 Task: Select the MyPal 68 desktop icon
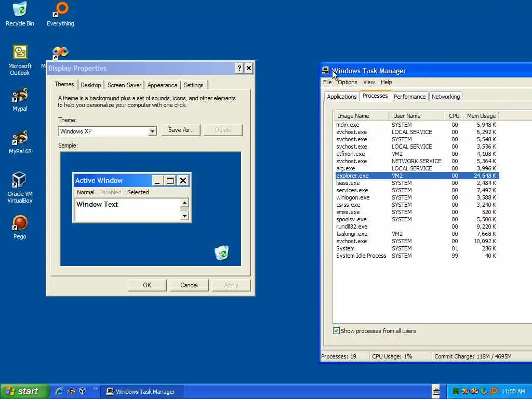pyautogui.click(x=20, y=142)
